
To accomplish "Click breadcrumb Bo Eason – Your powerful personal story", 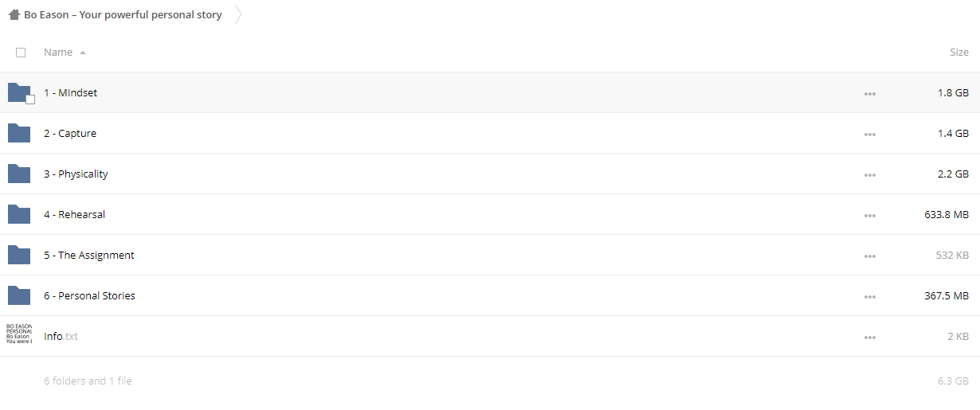I will coord(123,14).
